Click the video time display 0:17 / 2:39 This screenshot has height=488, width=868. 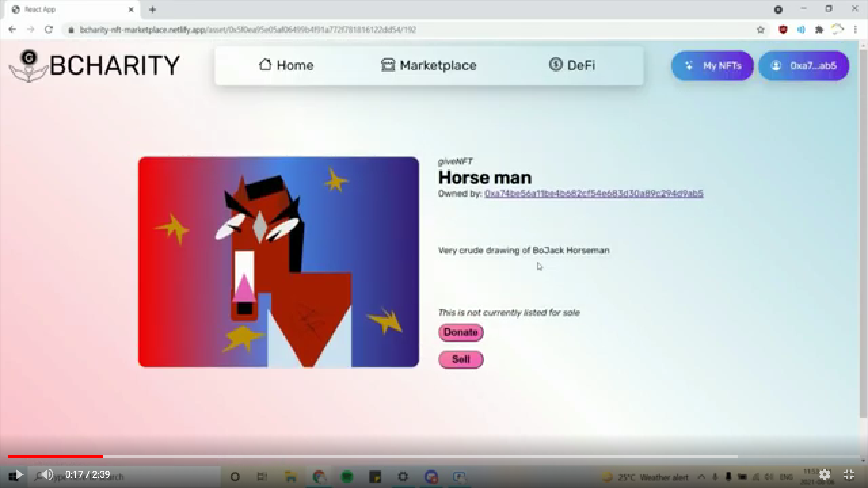click(88, 474)
